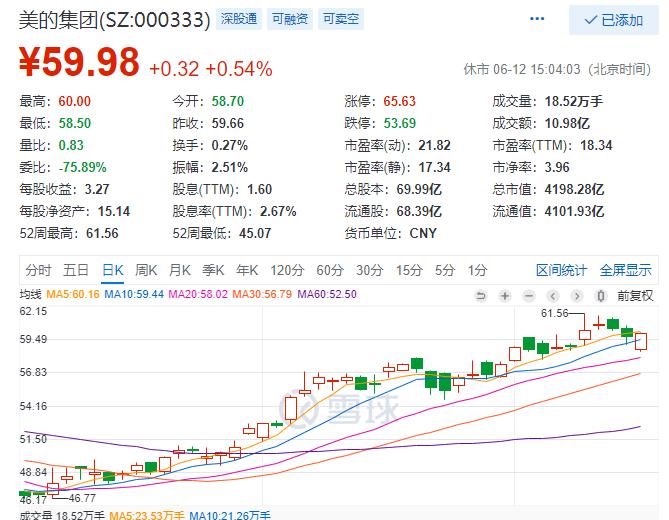Zoom out the chart with minus icon
The image size is (669, 520).
point(527,295)
